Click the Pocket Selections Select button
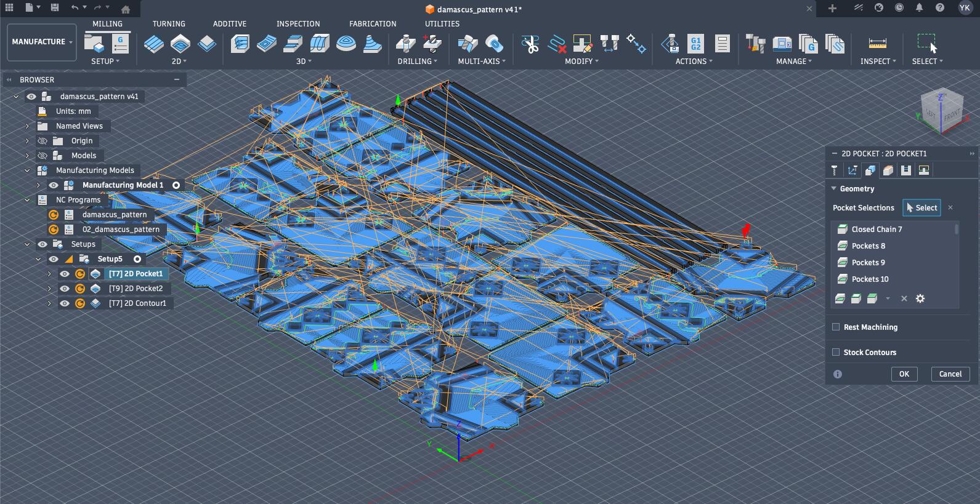Viewport: 980px width, 504px height. click(921, 208)
